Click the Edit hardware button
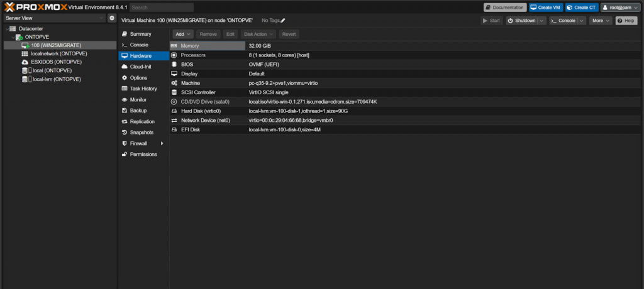Screen dimensions: 644x289 230,34
